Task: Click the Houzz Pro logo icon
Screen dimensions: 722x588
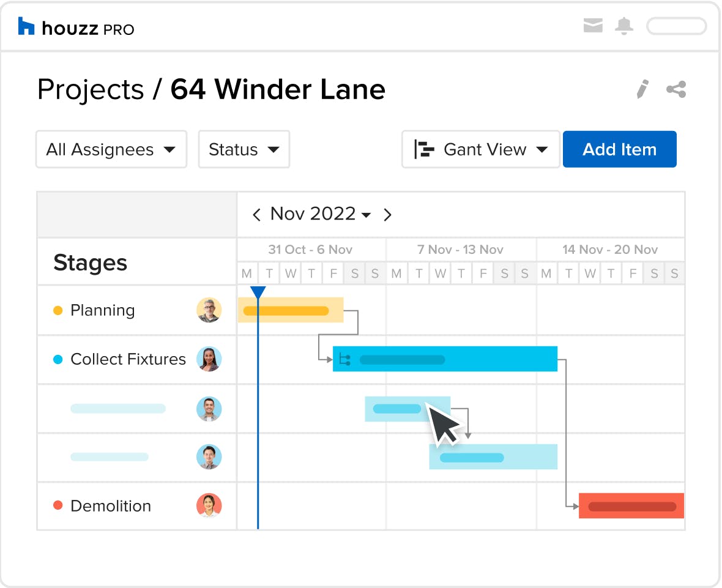Action: tap(26, 26)
